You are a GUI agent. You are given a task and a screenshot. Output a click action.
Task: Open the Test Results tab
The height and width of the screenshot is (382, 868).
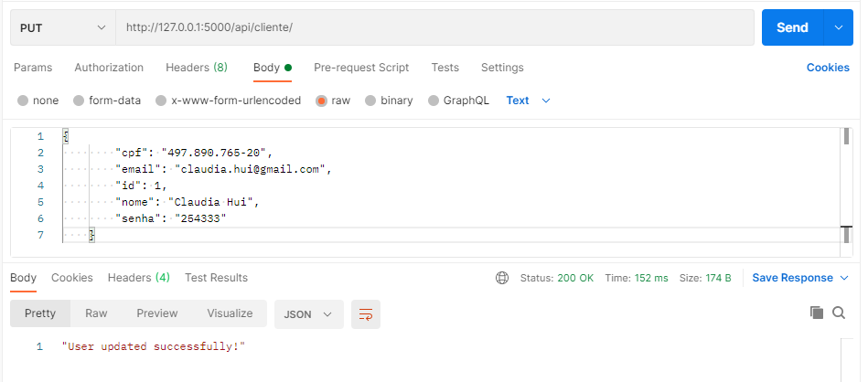217,278
